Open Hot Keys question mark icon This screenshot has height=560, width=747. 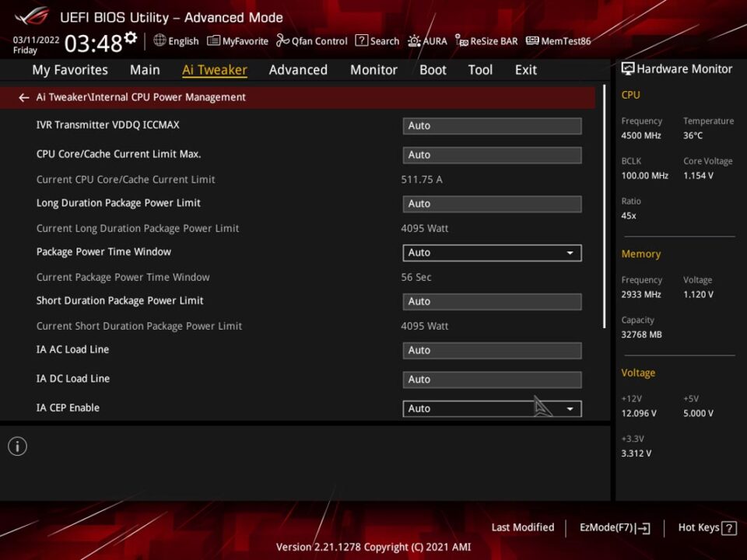coord(729,528)
